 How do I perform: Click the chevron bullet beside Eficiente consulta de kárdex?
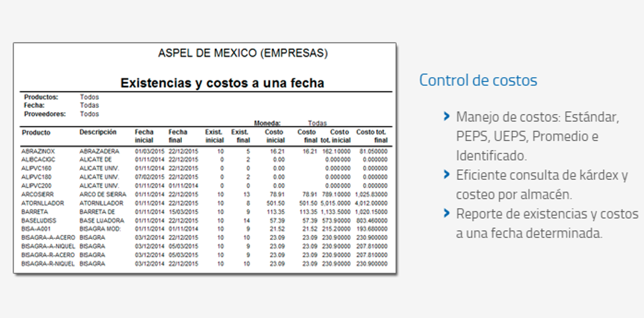446,174
